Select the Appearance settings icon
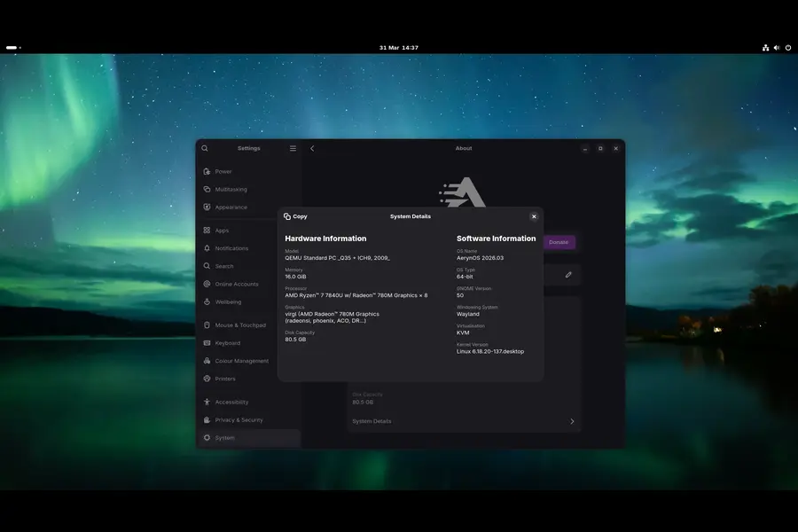Image resolution: width=798 pixels, height=532 pixels. coord(206,207)
